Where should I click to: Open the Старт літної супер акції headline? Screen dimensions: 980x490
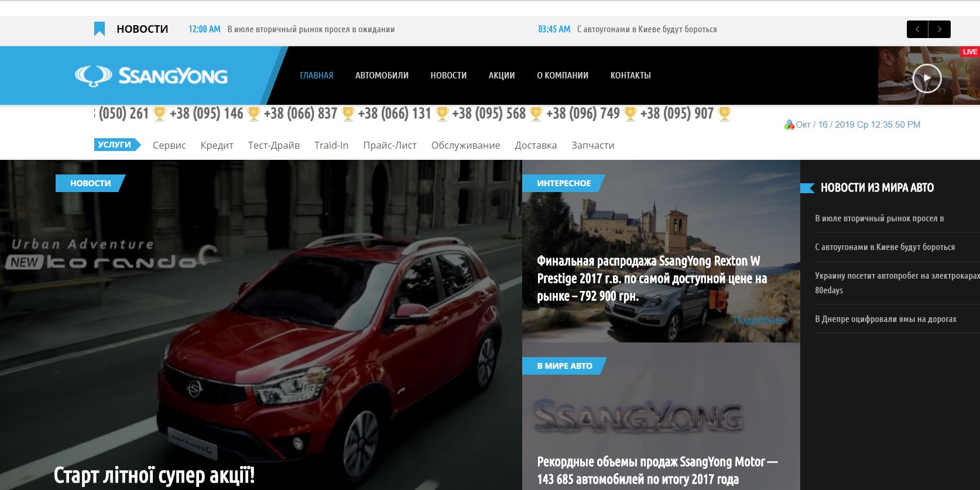(x=154, y=475)
